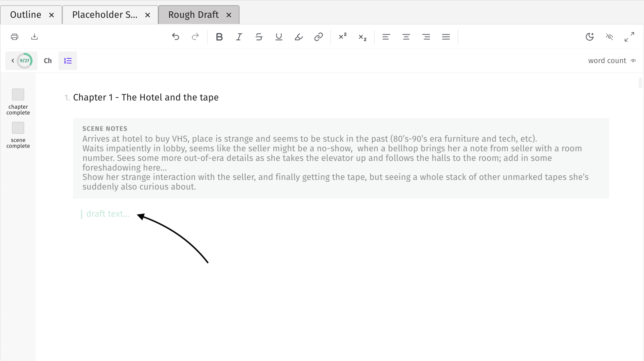The image size is (644, 361).
Task: Check the chapter complete box
Action: [x=18, y=95]
